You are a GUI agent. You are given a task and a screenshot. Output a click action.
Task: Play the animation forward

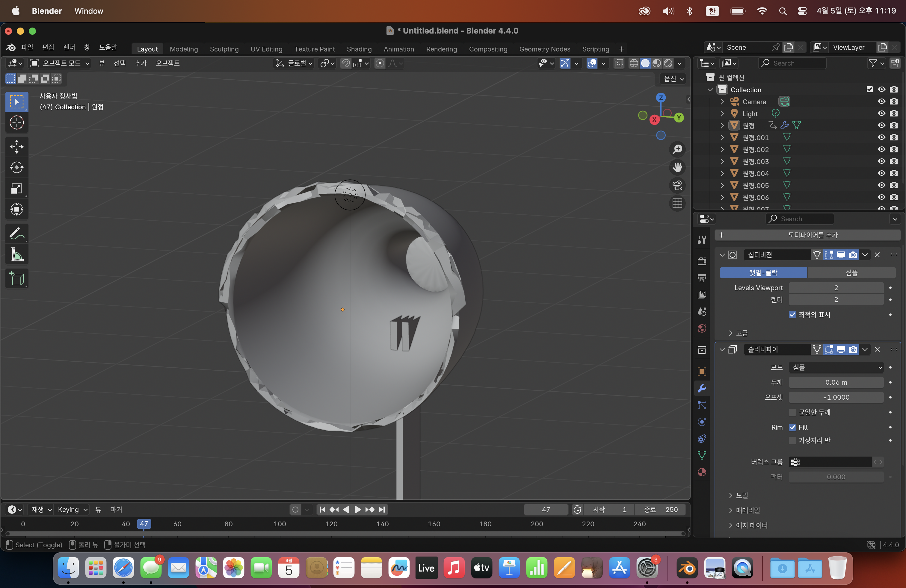pyautogui.click(x=357, y=510)
